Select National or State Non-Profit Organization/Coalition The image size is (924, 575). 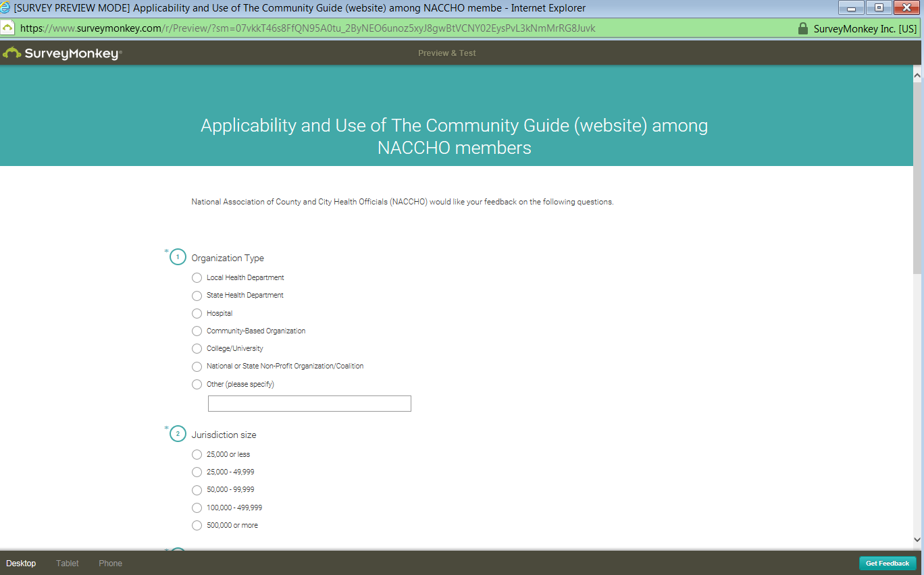197,366
